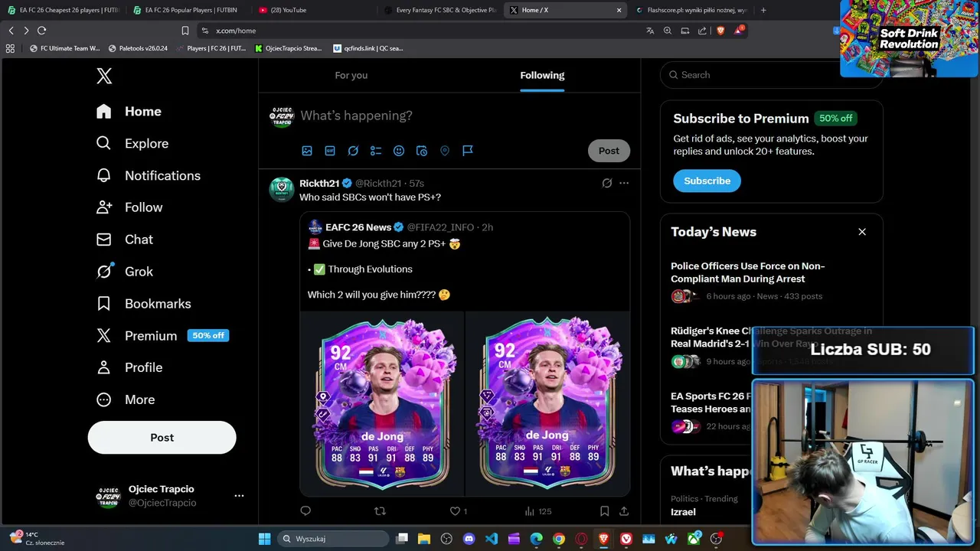Select the Following timeline tab
The width and height of the screenshot is (980, 551).
tap(542, 75)
